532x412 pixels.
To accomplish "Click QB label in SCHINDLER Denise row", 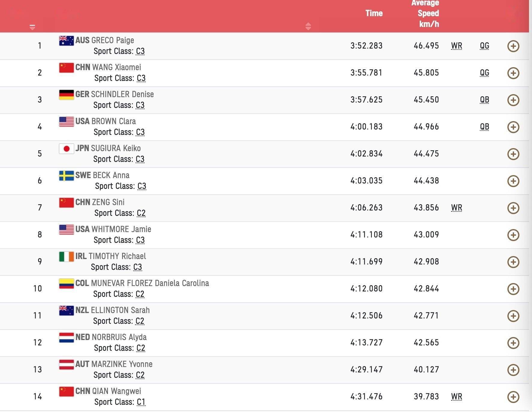I will [x=484, y=100].
